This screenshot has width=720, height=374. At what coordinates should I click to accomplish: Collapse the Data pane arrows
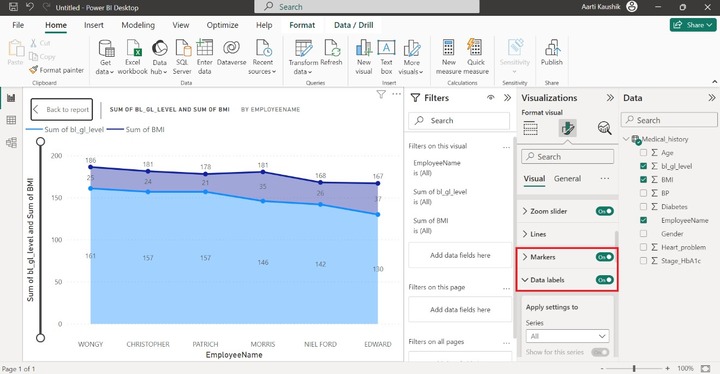tap(712, 97)
